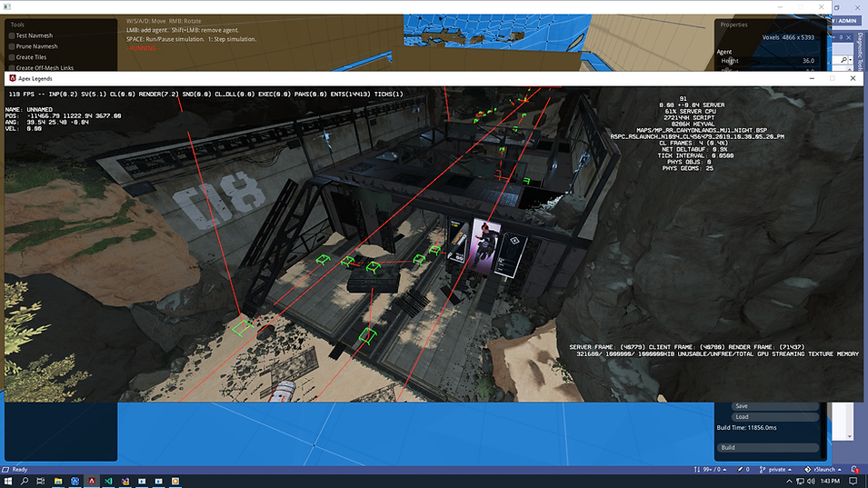Screen dimensions: 868x488
Task: Open the vertical Diagnostic Tools tab
Action: pos(861,51)
